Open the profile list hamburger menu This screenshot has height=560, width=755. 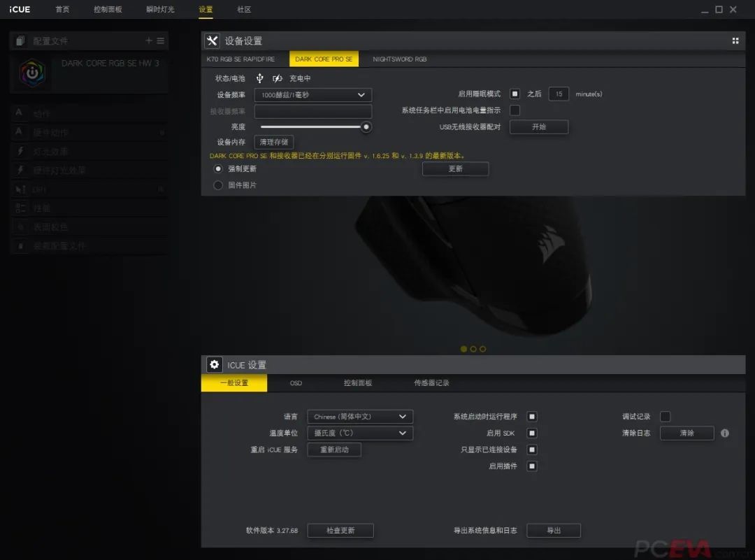(161, 41)
